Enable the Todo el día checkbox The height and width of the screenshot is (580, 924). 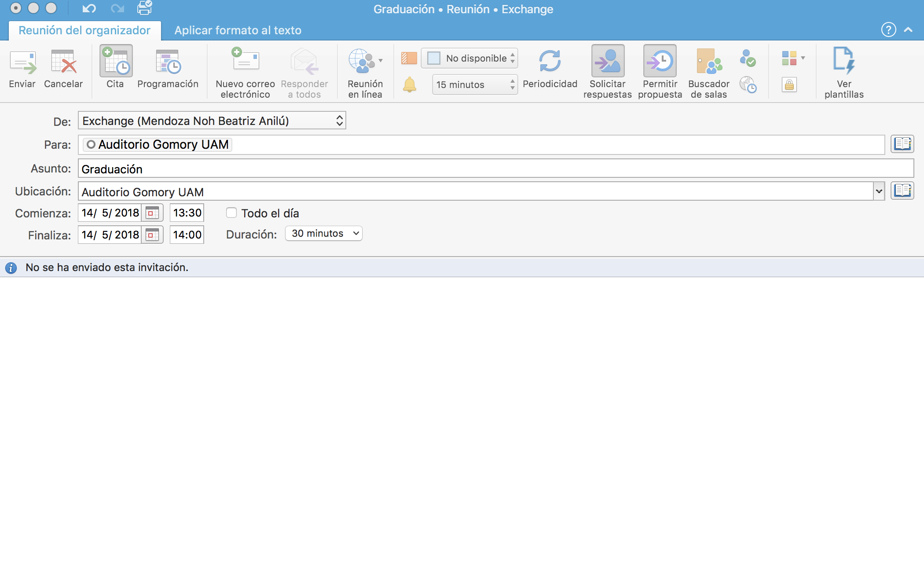click(x=231, y=213)
